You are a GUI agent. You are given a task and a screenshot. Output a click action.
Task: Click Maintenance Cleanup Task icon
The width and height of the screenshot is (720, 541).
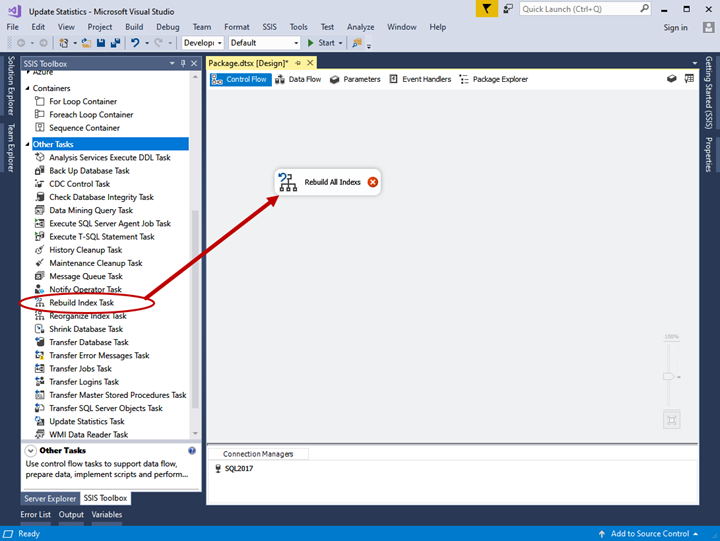point(40,263)
